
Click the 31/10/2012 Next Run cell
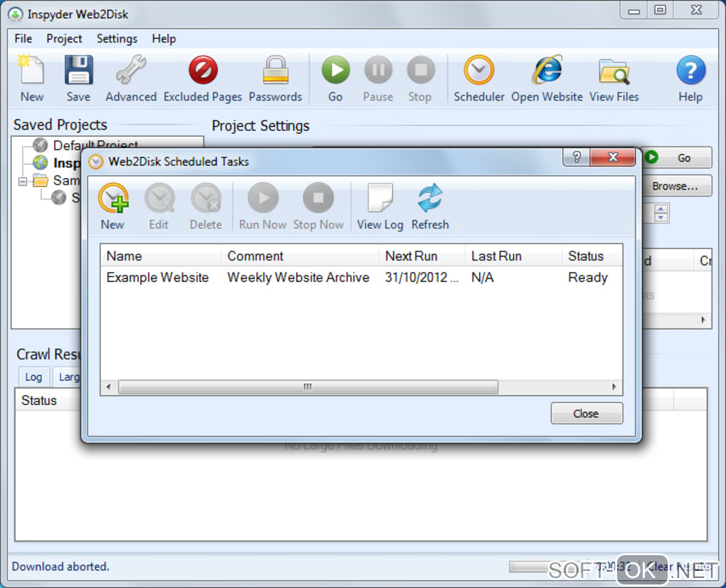click(x=422, y=278)
